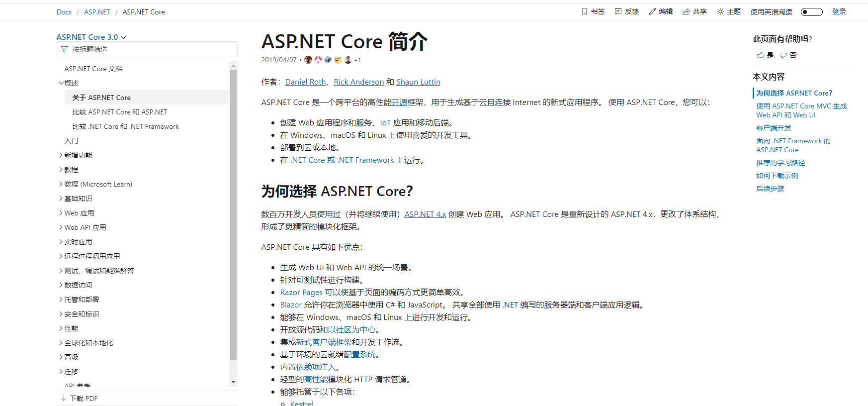The width and height of the screenshot is (868, 406).
Task: Expand the 实时应用 tree section
Action: pyautogui.click(x=61, y=242)
